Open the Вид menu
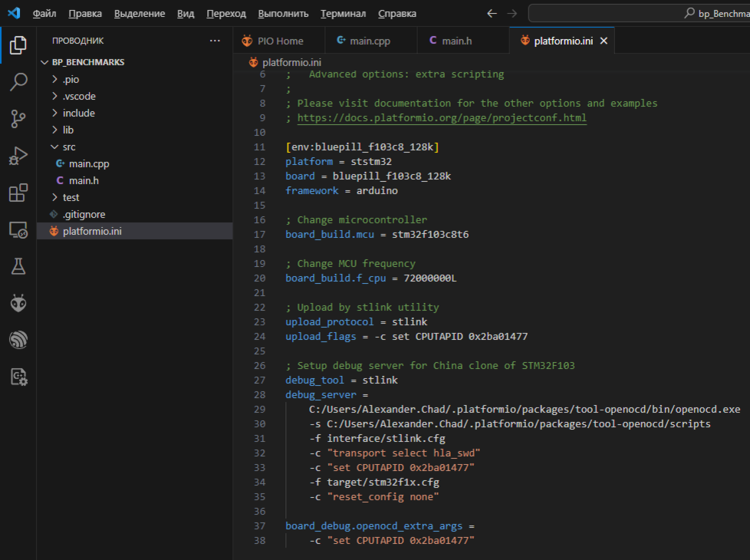The width and height of the screenshot is (750, 560). coord(186,13)
